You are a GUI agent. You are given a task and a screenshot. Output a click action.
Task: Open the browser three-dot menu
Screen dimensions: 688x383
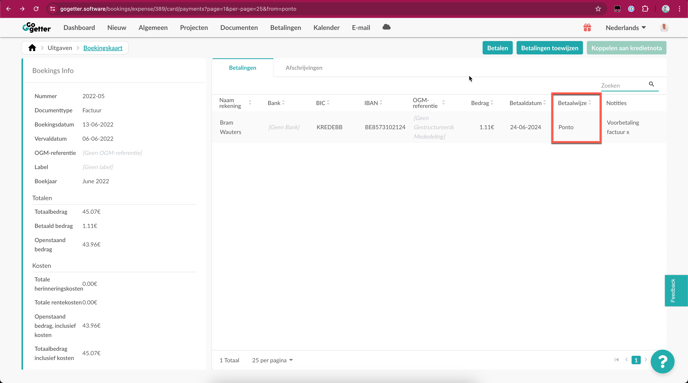tap(679, 9)
